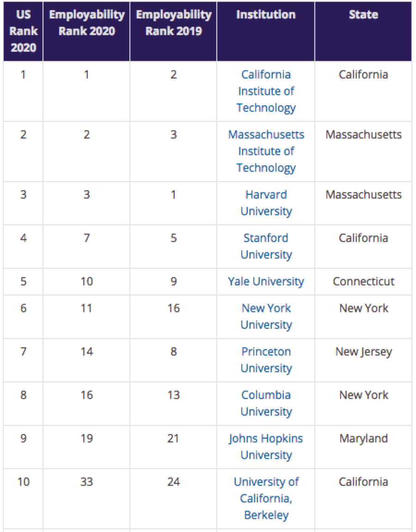Click the Employability Rank 2020 header
This screenshot has width=416, height=532.
tap(86, 31)
